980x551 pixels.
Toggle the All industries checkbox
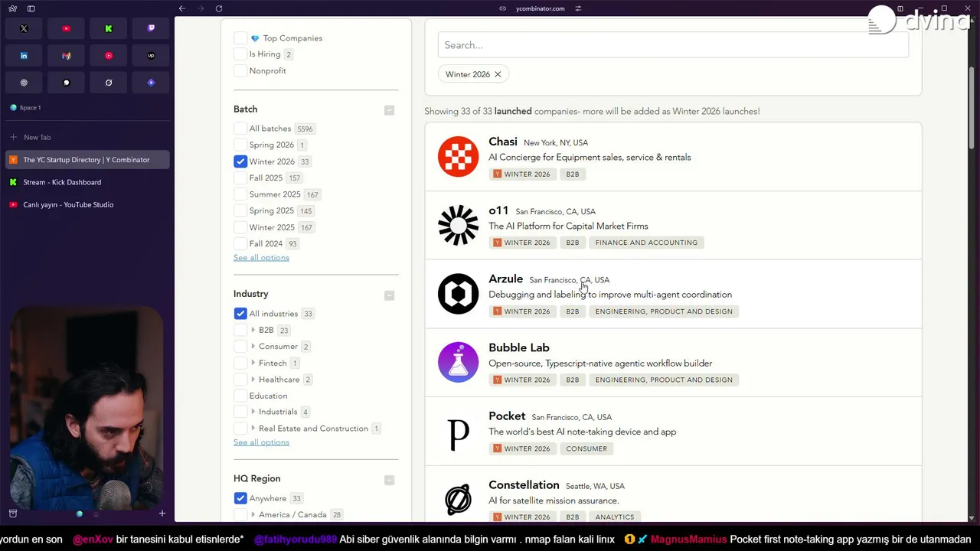(240, 314)
